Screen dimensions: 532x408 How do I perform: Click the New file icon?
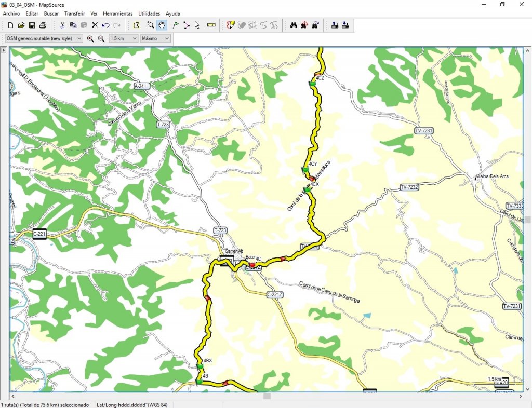pyautogui.click(x=10, y=25)
